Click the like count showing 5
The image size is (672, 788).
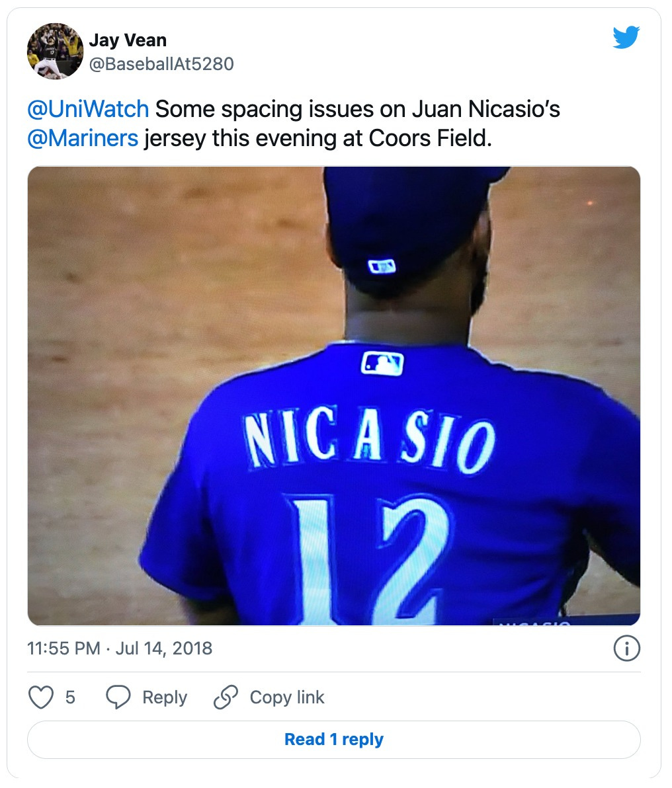70,697
